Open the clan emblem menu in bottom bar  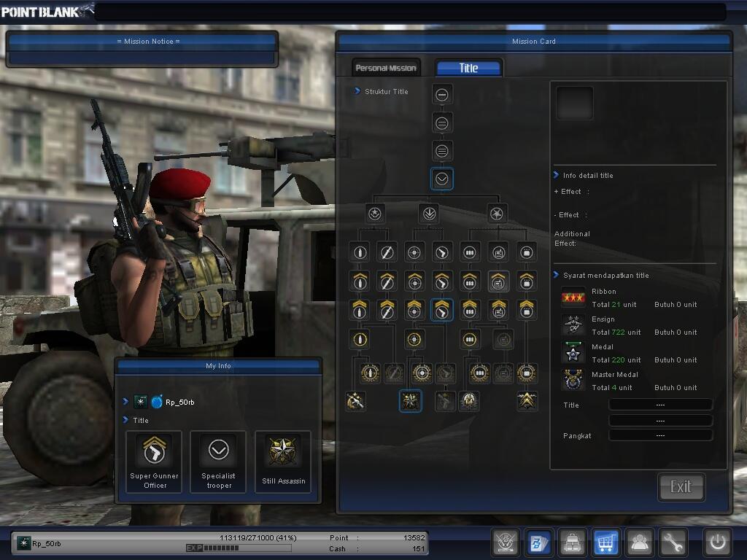[x=505, y=542]
